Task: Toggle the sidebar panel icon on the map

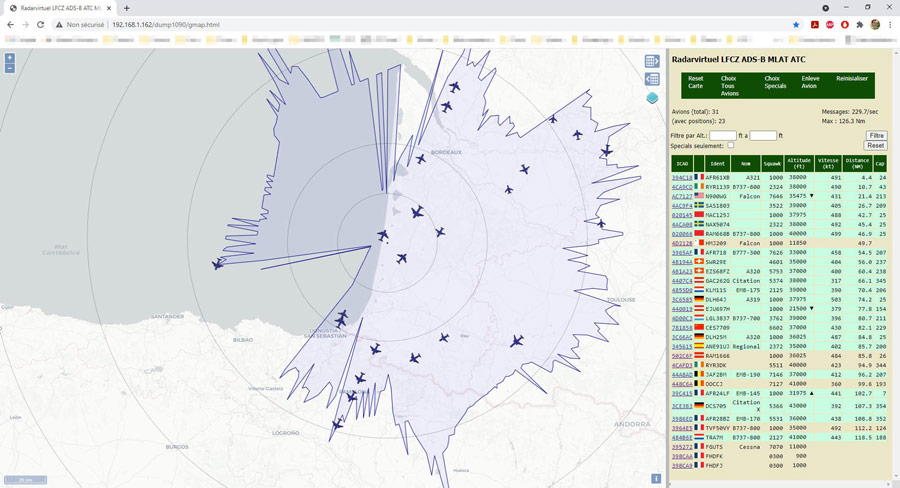Action: click(652, 79)
